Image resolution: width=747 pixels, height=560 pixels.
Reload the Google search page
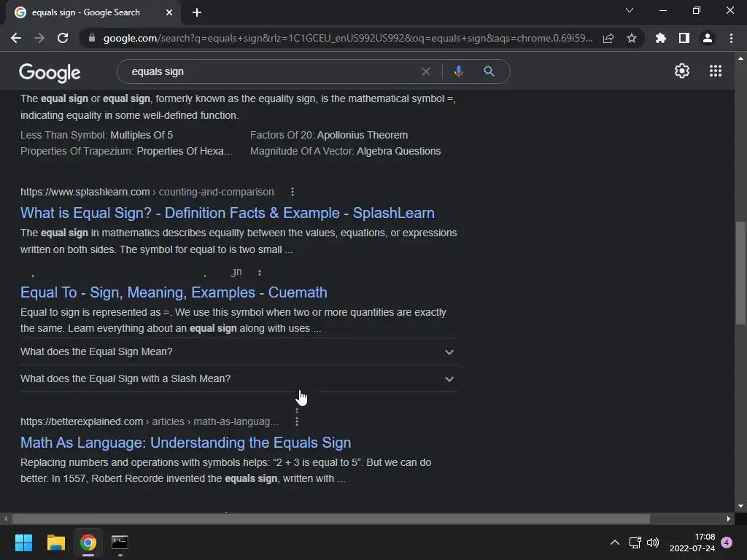[x=63, y=38]
